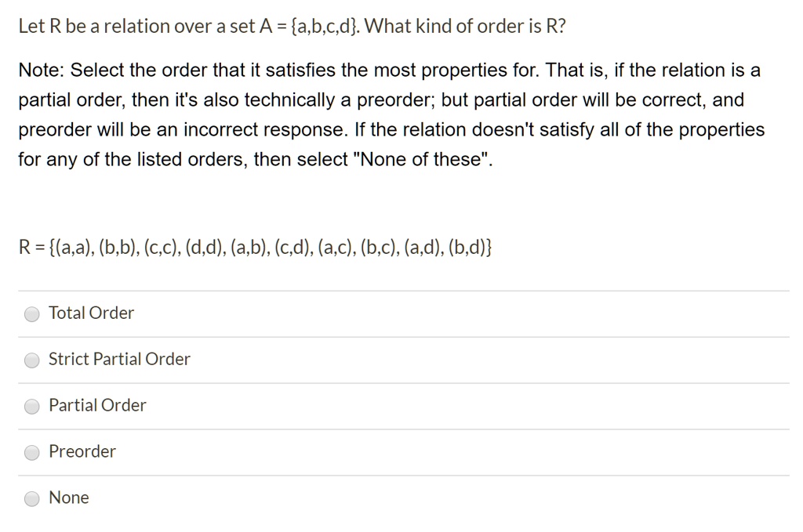Click the displayed relation R definition
The height and width of the screenshot is (532, 803).
tap(259, 247)
